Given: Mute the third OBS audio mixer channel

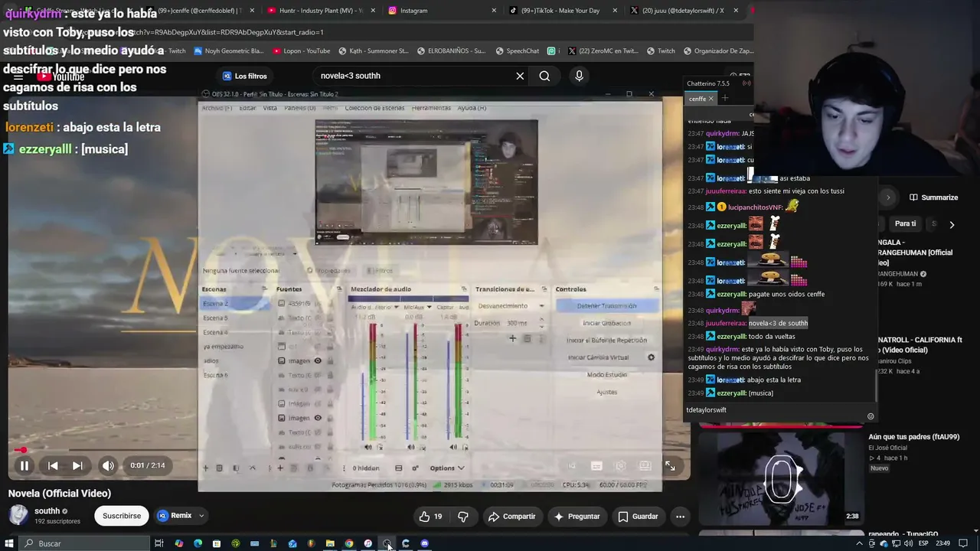Looking at the screenshot, I should [x=453, y=447].
